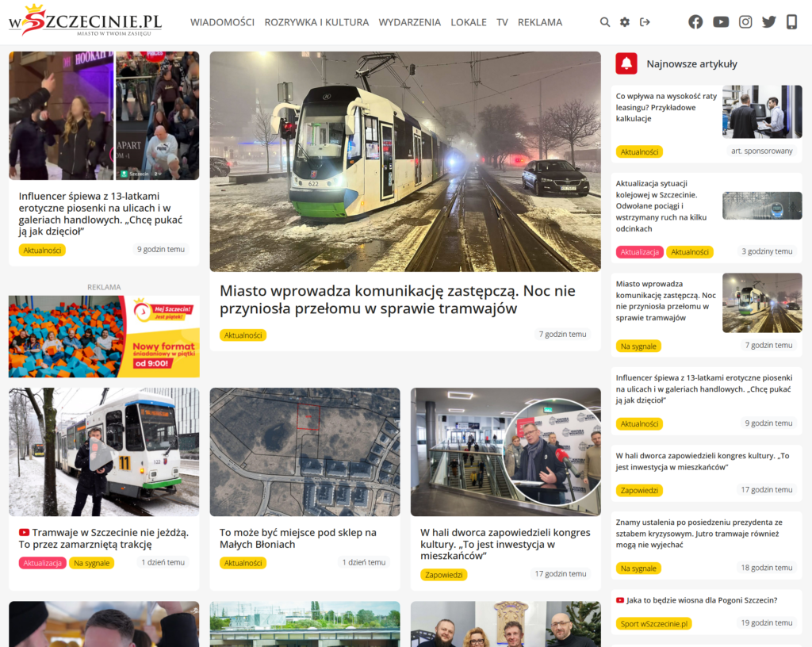Open the YouTube channel icon
Screen dimensions: 812x647
pyautogui.click(x=721, y=22)
